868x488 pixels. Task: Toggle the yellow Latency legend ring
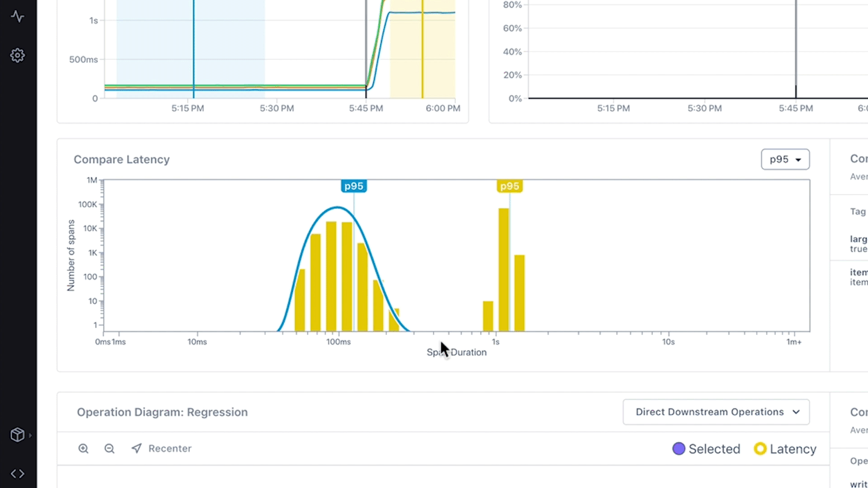760,449
